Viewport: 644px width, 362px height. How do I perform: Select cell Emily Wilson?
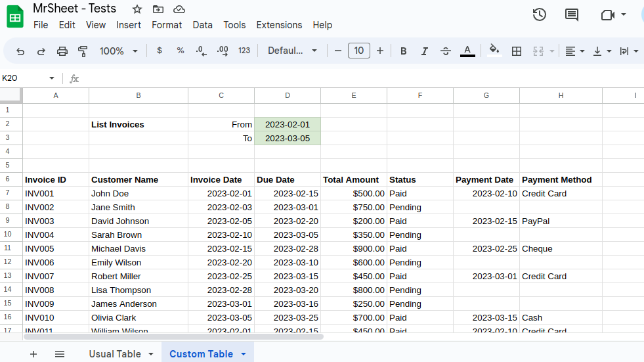[139, 263]
